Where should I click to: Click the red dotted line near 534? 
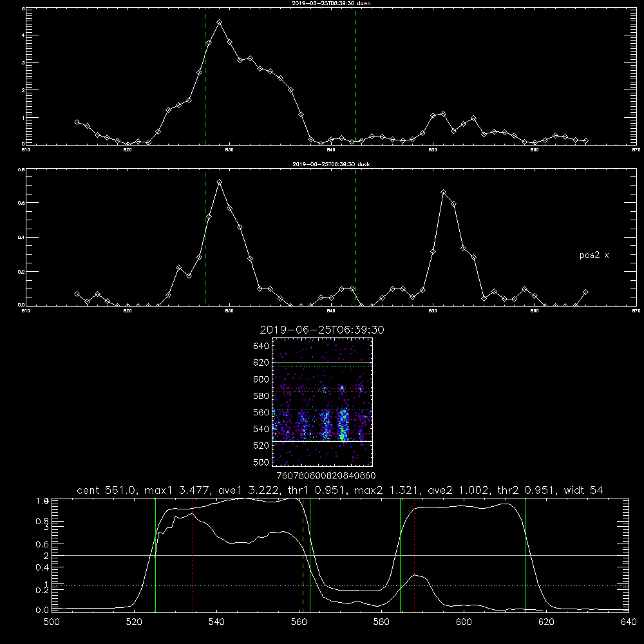coord(192,555)
